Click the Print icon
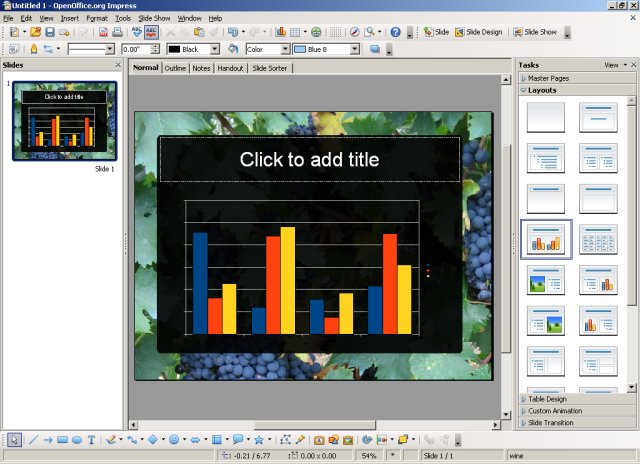This screenshot has width=640, height=464. 117,32
